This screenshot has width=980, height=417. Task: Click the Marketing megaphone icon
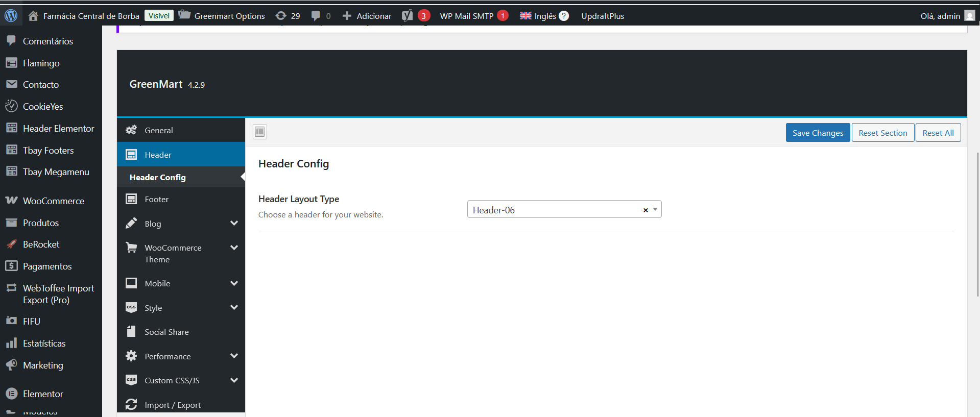coord(11,364)
